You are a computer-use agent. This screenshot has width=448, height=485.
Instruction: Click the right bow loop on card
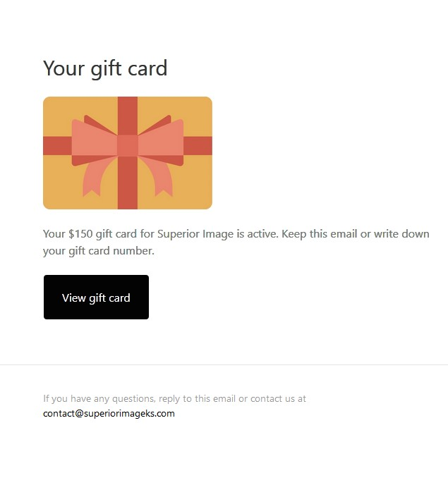coord(161,141)
